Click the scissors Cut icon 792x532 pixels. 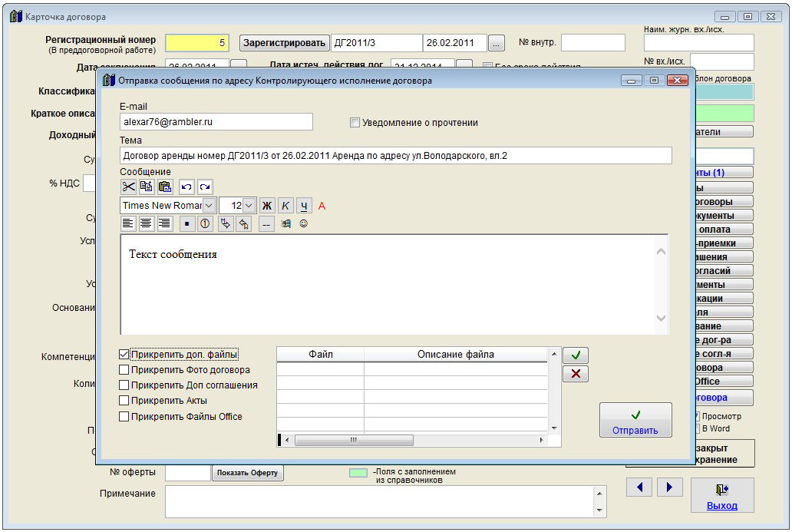[x=128, y=187]
